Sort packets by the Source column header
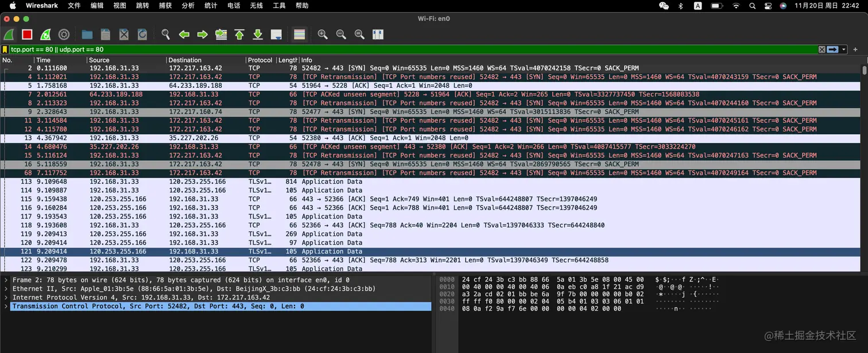868x353 pixels. tap(126, 60)
